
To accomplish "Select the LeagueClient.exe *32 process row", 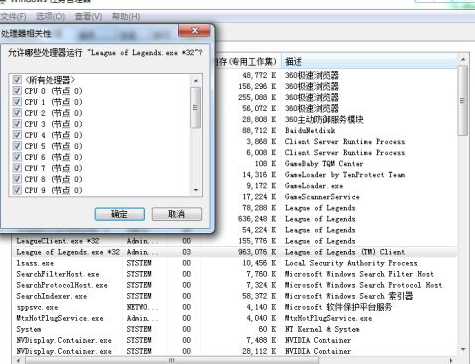I will (x=235, y=241).
